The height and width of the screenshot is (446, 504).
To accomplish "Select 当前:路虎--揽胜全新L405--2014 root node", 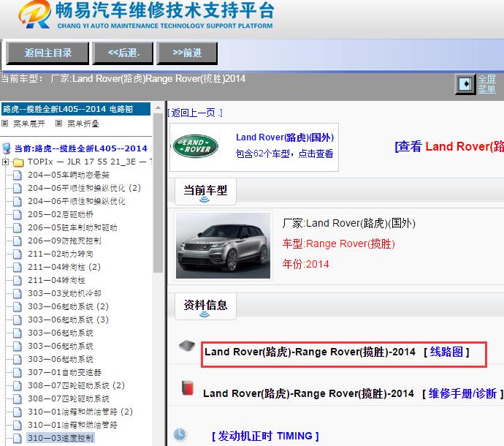I will point(80,148).
